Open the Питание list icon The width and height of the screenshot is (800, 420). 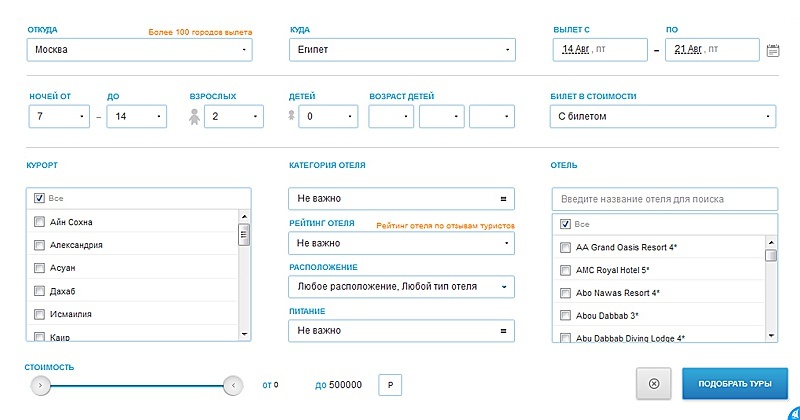pyautogui.click(x=503, y=331)
